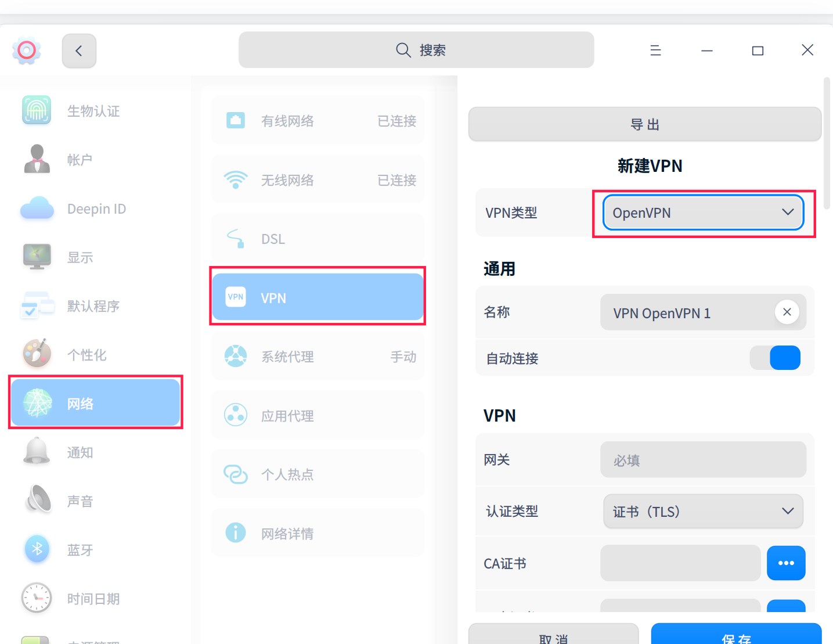Switch to 显示 settings
833x644 pixels.
pos(96,257)
